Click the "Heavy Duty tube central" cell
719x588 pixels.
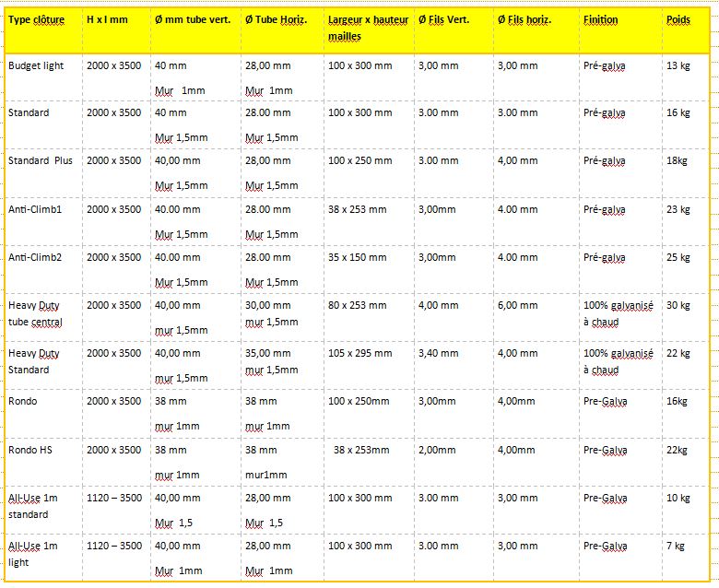(x=35, y=313)
